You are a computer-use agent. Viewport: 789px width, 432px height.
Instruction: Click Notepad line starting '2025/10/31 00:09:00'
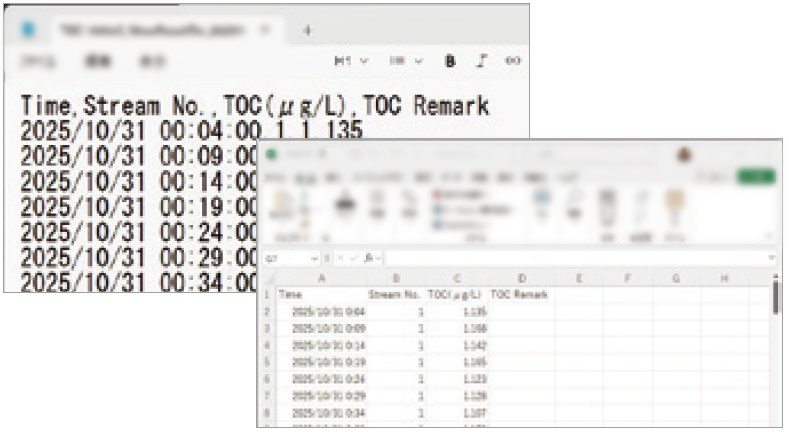(140, 156)
